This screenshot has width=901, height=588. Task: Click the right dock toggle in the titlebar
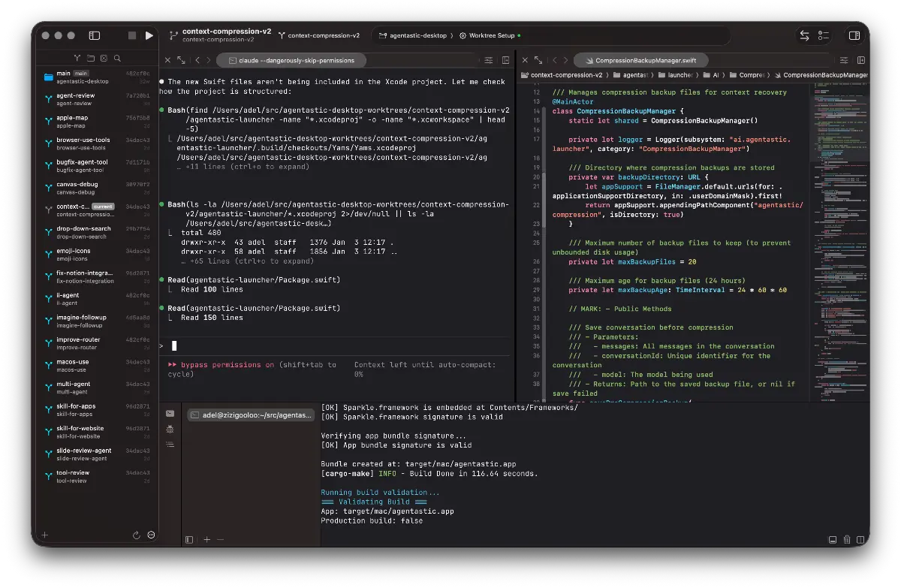(x=854, y=35)
